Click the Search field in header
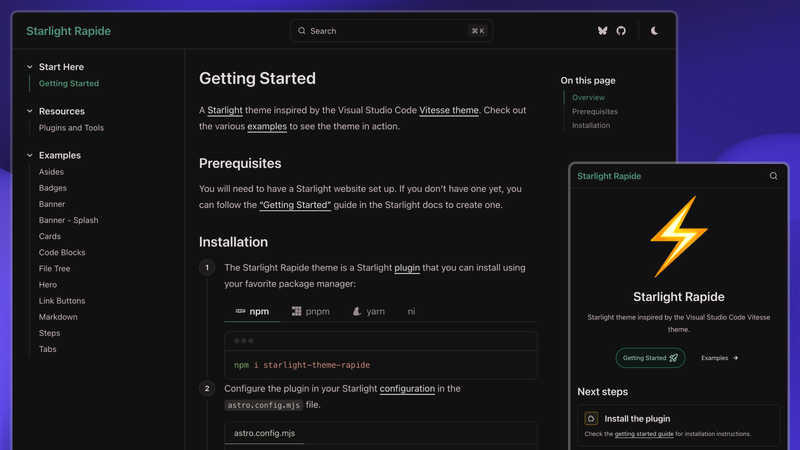This screenshot has width=800, height=450. tap(391, 31)
